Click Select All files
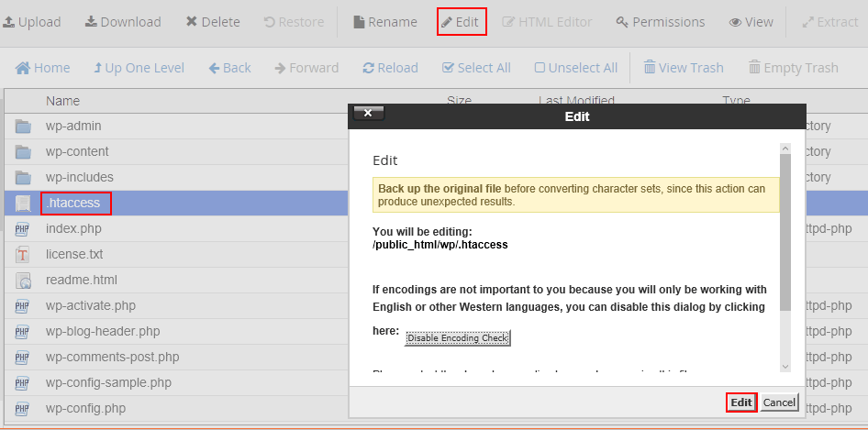 476,68
